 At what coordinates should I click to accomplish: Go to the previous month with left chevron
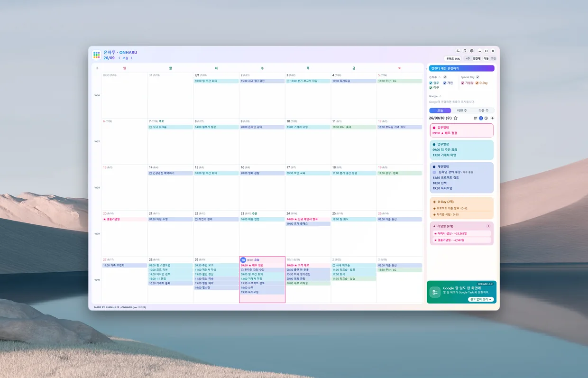tap(119, 58)
